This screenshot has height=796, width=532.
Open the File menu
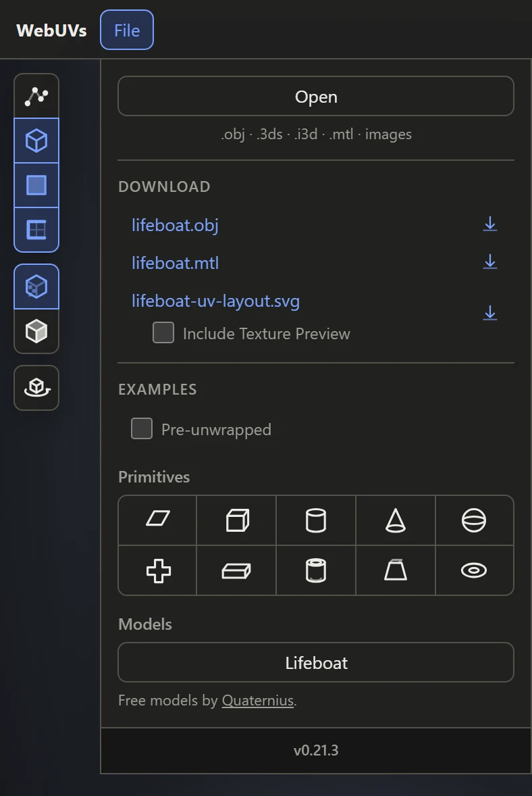(127, 30)
